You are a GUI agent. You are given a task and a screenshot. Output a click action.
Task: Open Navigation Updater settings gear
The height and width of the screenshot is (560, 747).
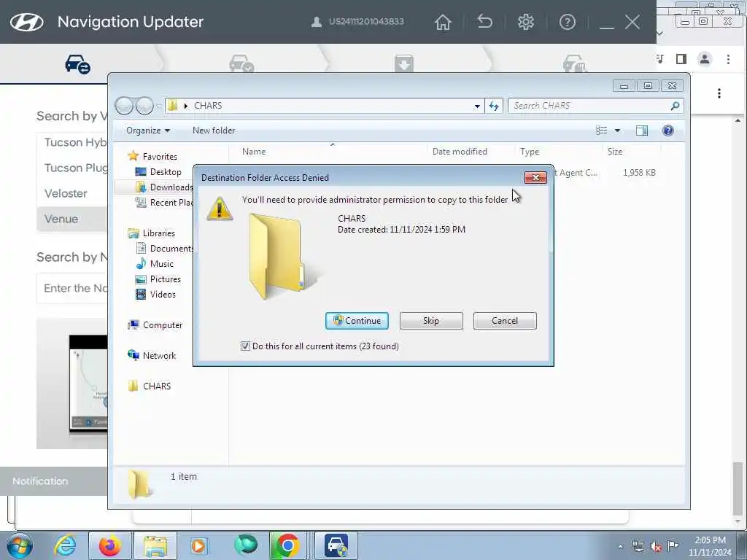[x=526, y=22]
